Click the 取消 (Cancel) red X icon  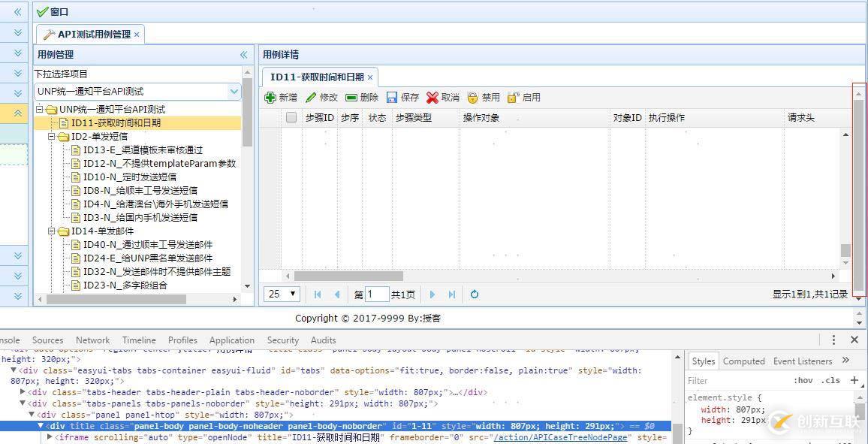point(432,98)
